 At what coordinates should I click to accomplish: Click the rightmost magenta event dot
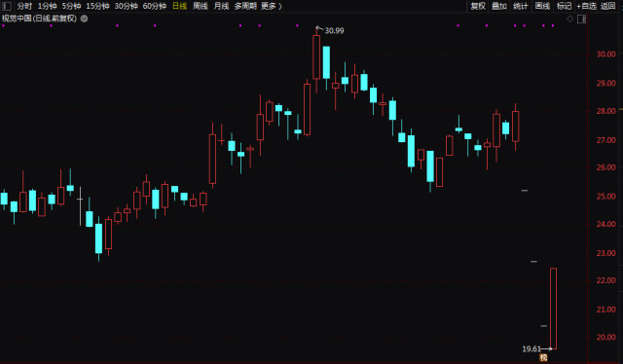(x=553, y=26)
